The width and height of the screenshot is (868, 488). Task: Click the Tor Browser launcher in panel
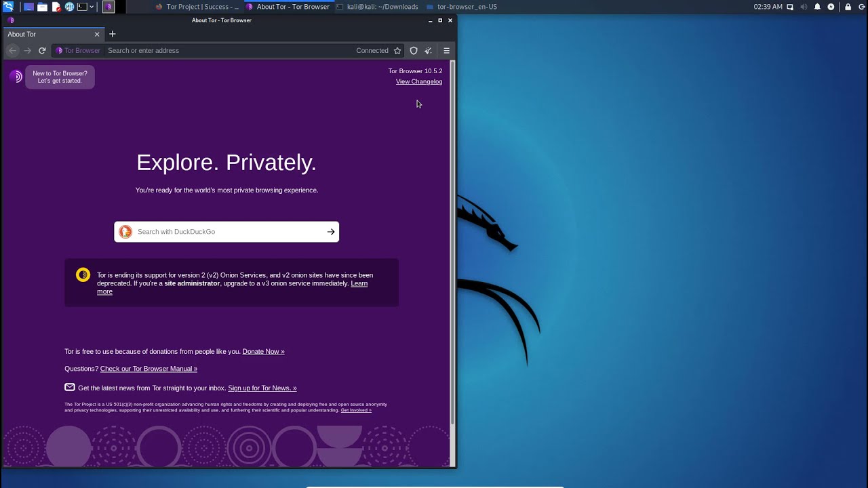108,7
